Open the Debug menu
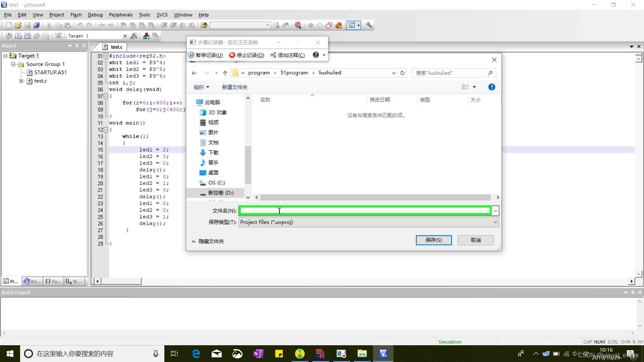This screenshot has height=362, width=644. (95, 15)
